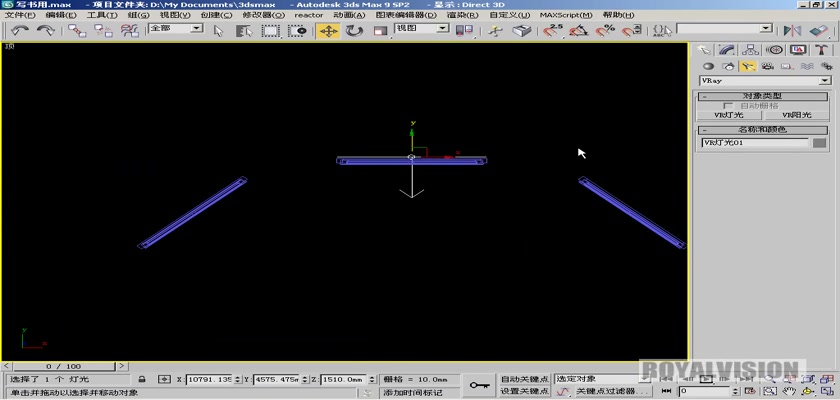Pick the Rectangular Selection Region tool
Image resolution: width=840 pixels, height=400 pixels.
tap(271, 31)
